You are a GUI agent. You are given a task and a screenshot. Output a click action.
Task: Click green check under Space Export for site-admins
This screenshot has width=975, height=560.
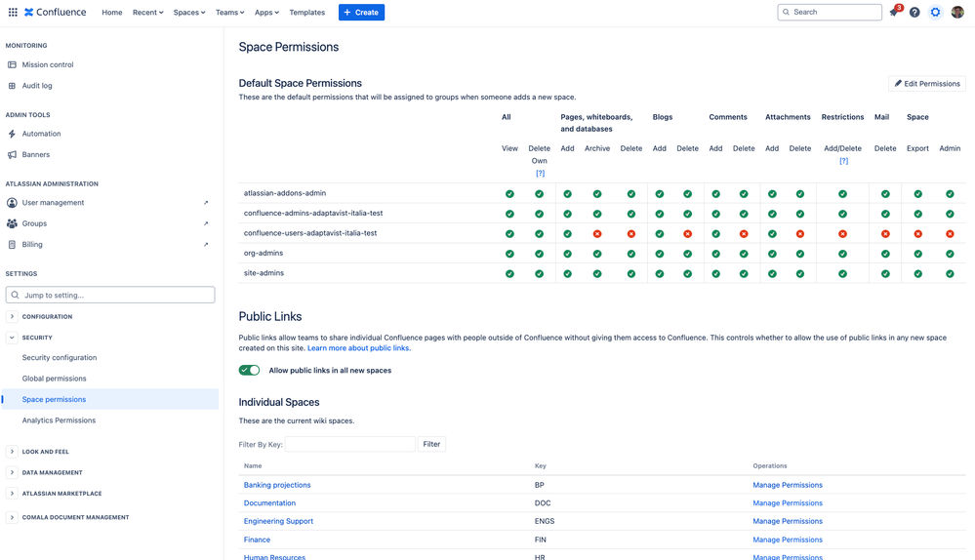[917, 273]
